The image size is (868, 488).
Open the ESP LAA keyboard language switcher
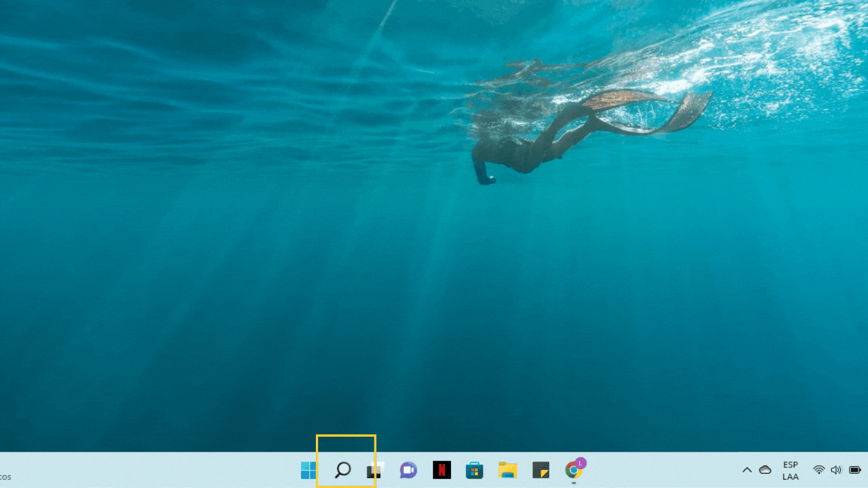(790, 471)
